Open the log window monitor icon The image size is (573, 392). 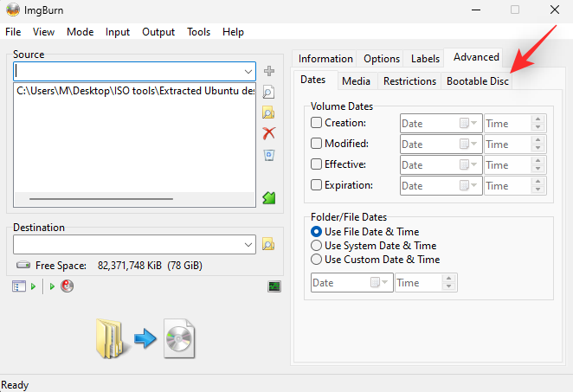pyautogui.click(x=274, y=286)
